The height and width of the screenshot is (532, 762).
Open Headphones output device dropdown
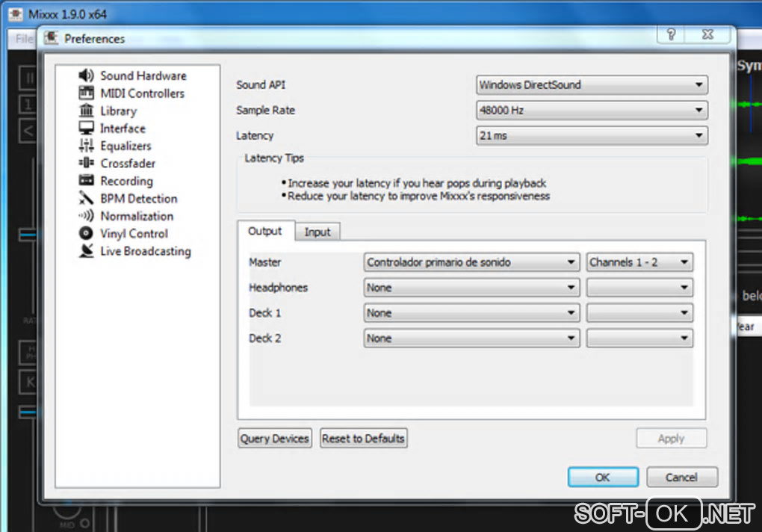pyautogui.click(x=471, y=288)
